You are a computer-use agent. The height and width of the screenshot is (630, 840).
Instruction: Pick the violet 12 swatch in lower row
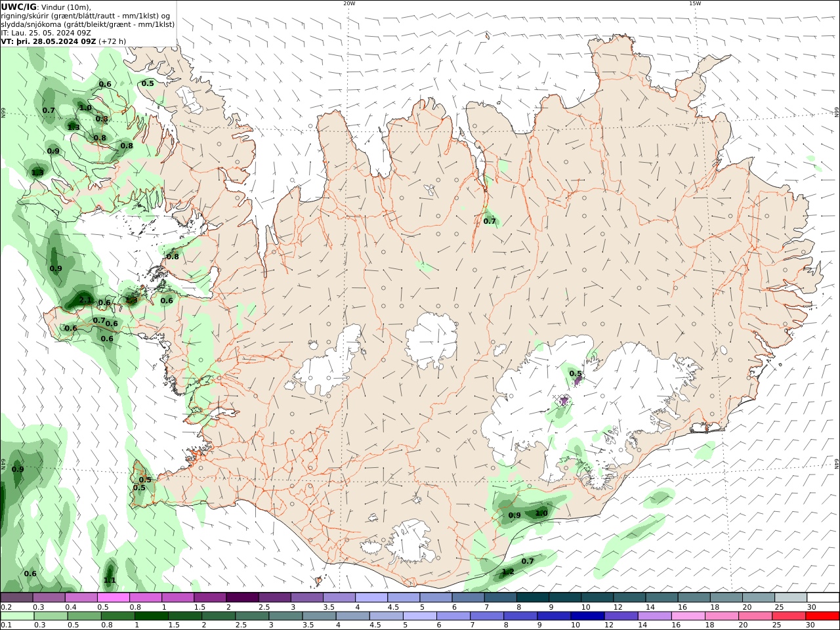pos(621,616)
